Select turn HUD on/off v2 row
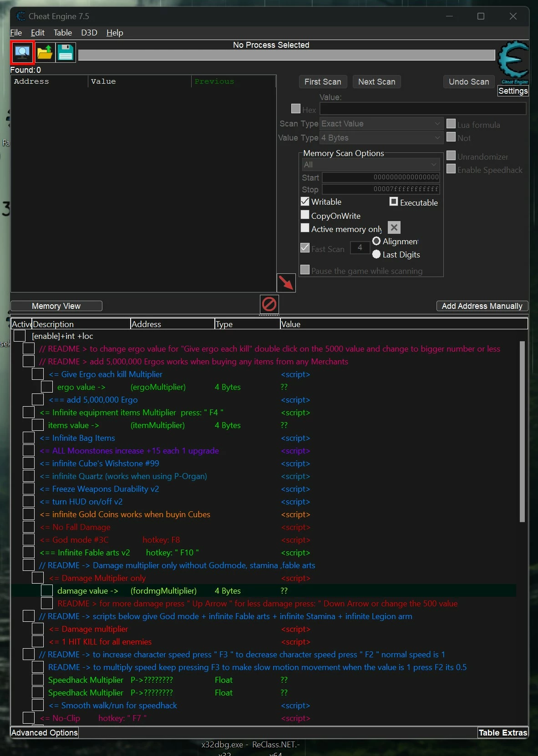Image resolution: width=538 pixels, height=756 pixels. (263, 502)
